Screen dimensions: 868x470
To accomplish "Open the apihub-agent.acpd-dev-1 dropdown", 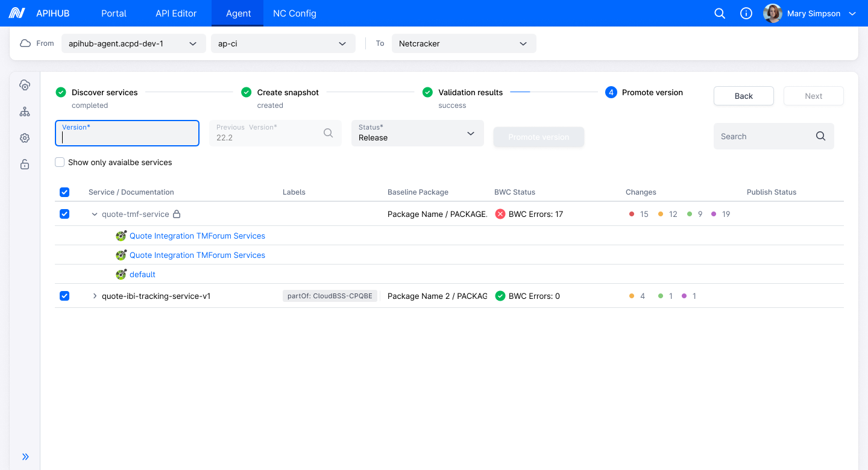I will (x=133, y=43).
